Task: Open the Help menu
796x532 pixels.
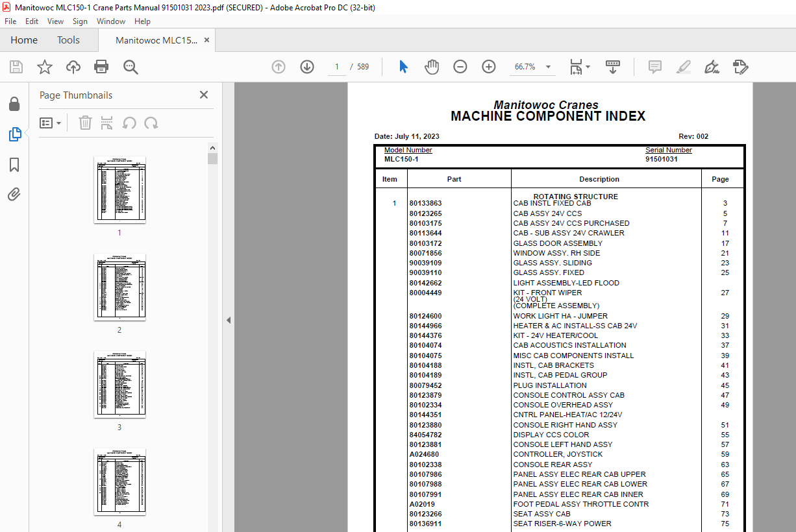Action: pyautogui.click(x=142, y=21)
